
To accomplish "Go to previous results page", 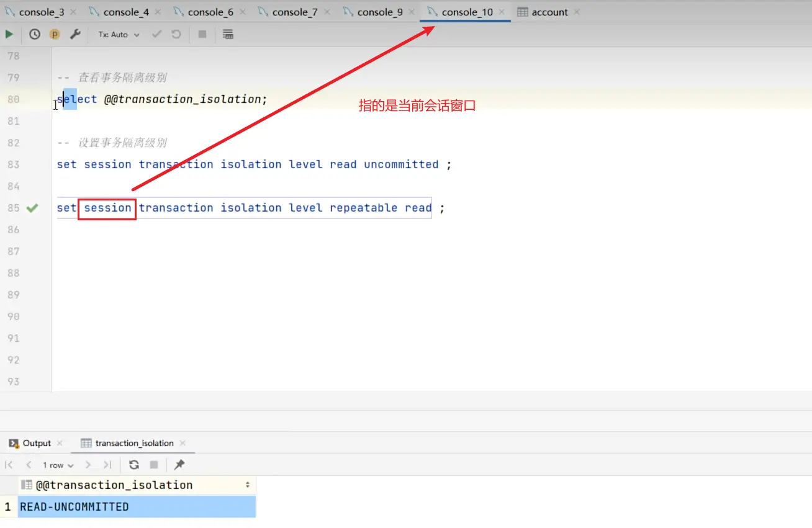I will [x=29, y=465].
